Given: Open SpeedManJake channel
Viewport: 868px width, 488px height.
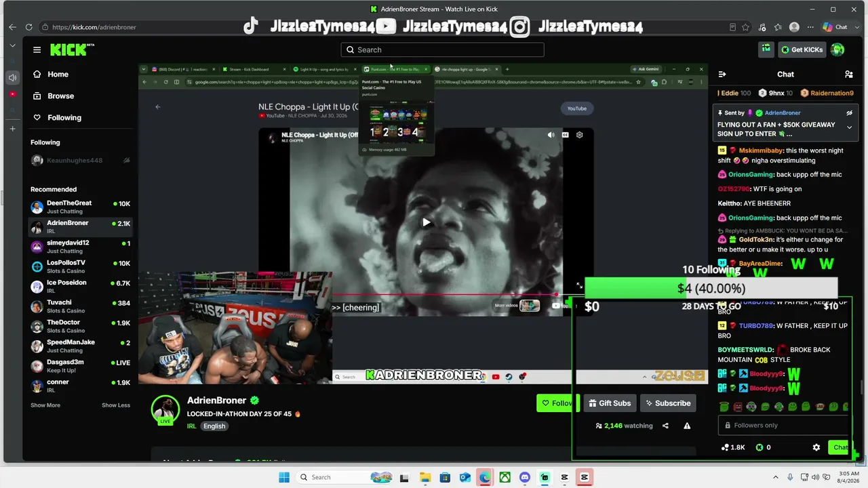Looking at the screenshot, I should (x=81, y=346).
